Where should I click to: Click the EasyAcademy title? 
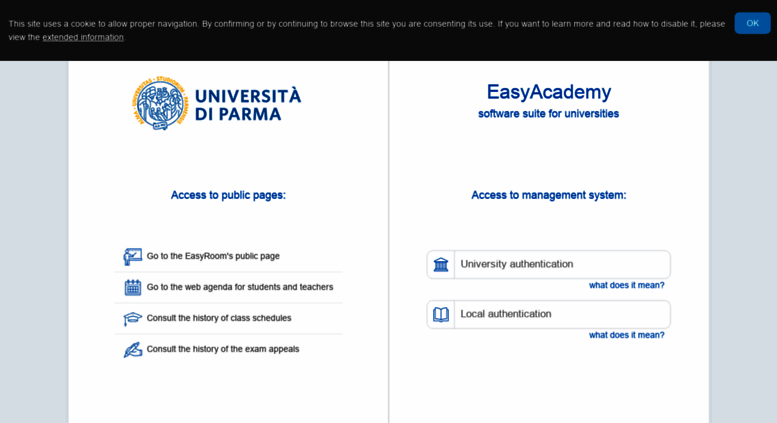(x=549, y=92)
